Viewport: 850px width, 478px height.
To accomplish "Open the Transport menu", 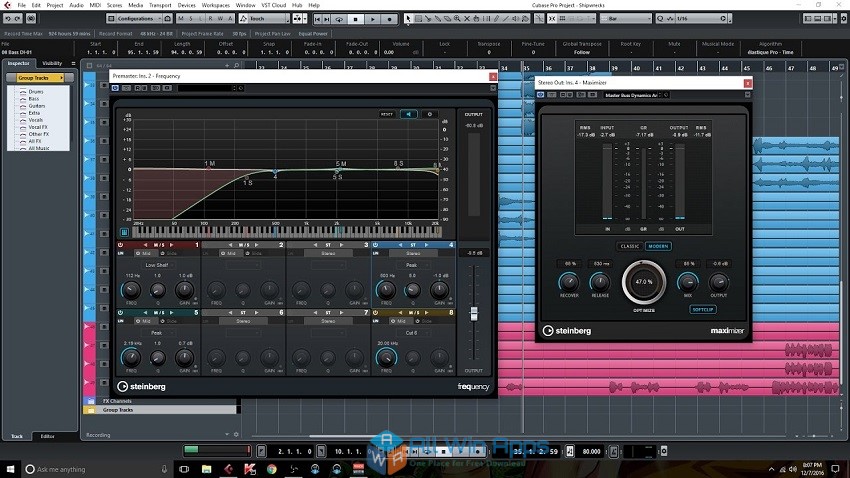I will point(160,5).
